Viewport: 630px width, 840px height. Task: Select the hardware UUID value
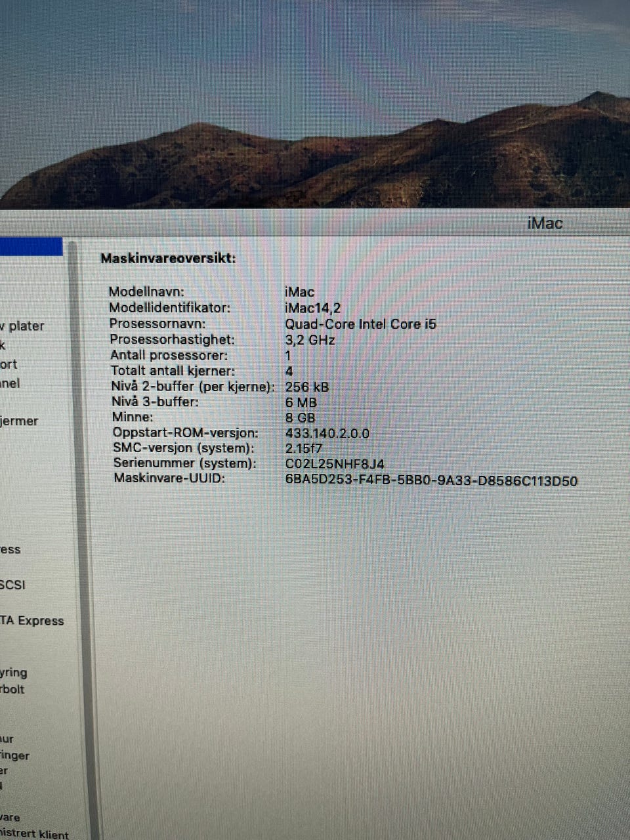coord(431,480)
